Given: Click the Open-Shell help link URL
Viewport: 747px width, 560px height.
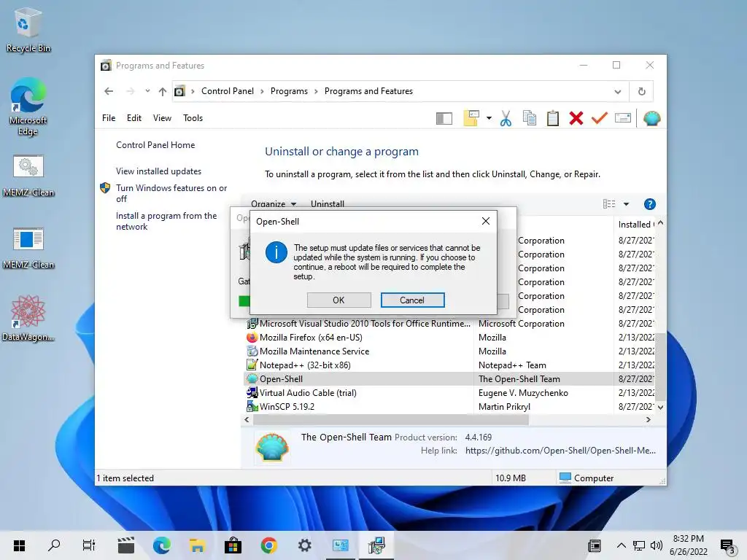Looking at the screenshot, I should click(x=560, y=451).
